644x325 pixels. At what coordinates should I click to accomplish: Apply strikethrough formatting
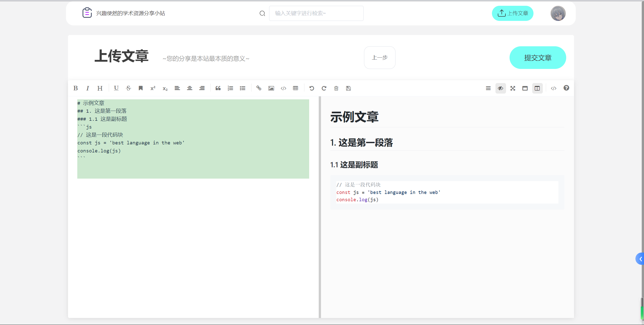pyautogui.click(x=128, y=88)
